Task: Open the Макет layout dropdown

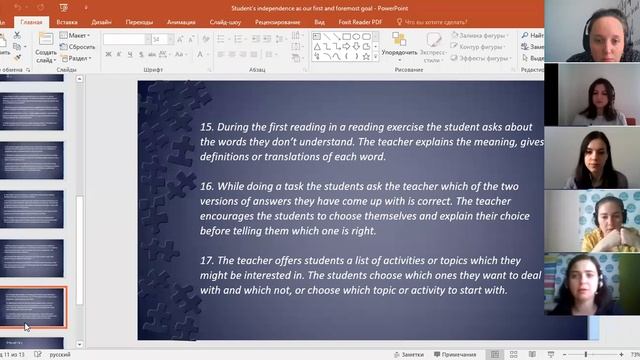Action: 75,36
